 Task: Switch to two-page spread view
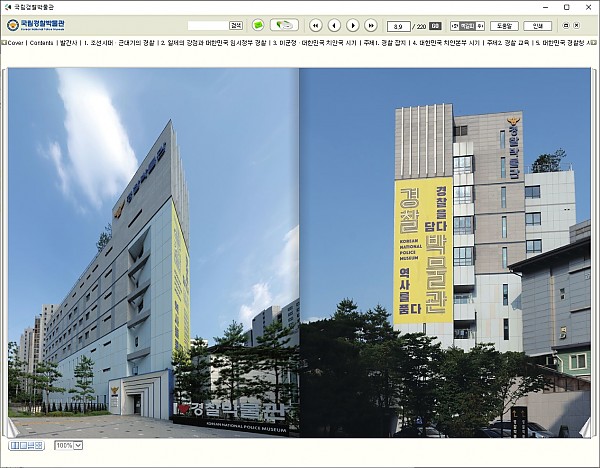[14, 445]
